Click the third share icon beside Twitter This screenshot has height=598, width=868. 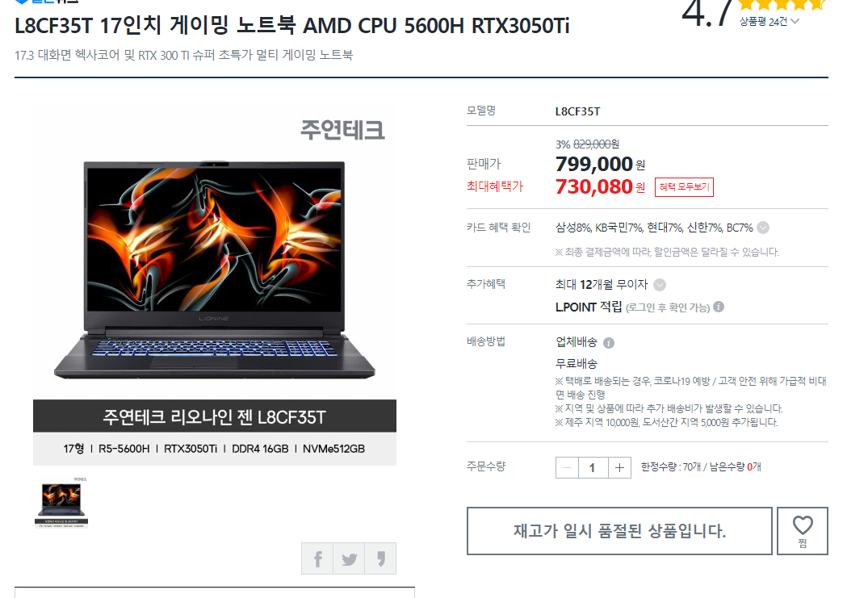click(x=380, y=558)
